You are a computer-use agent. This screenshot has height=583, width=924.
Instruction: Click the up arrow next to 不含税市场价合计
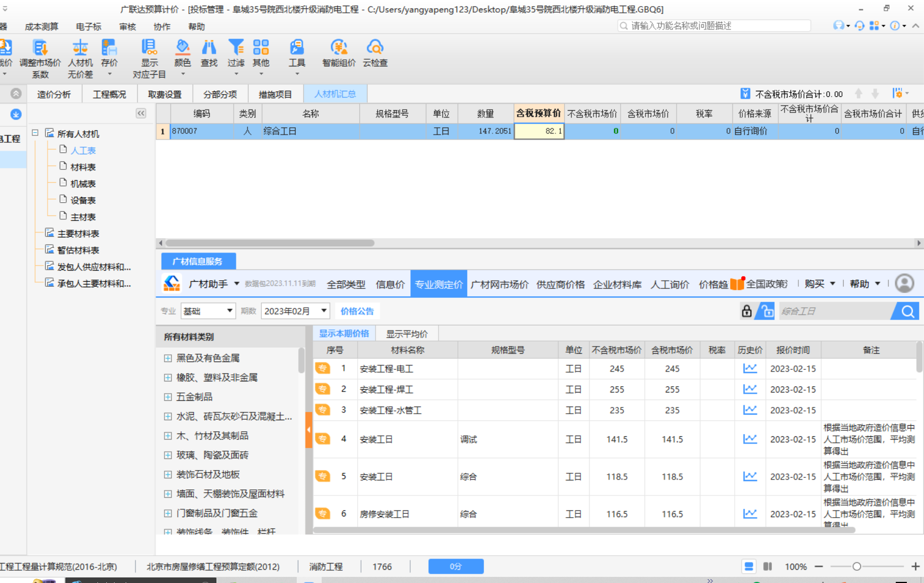(x=859, y=94)
